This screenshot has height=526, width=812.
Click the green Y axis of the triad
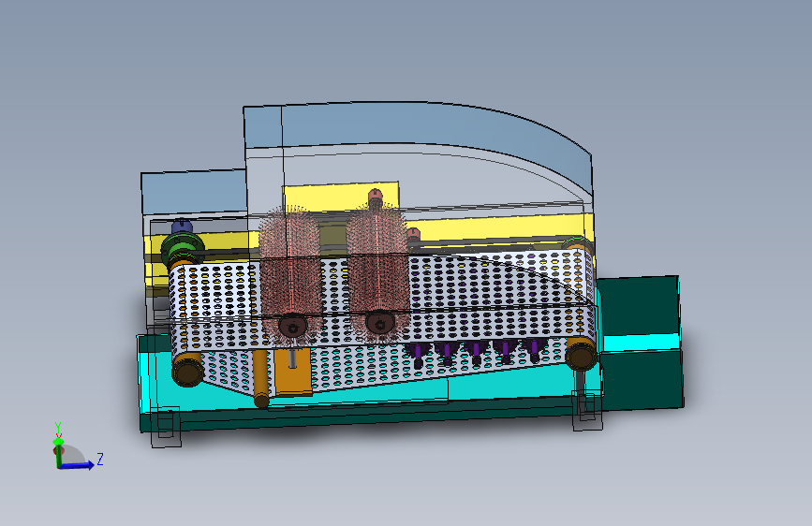(x=58, y=451)
